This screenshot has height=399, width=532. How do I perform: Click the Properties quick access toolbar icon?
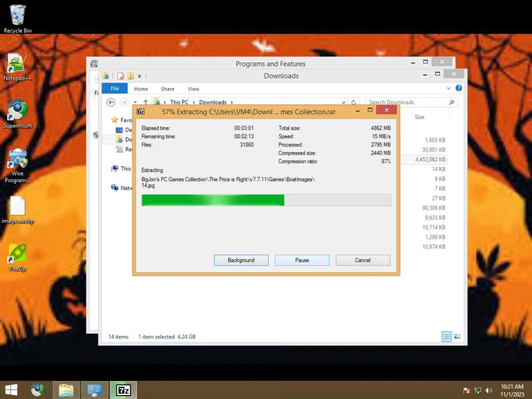121,76
